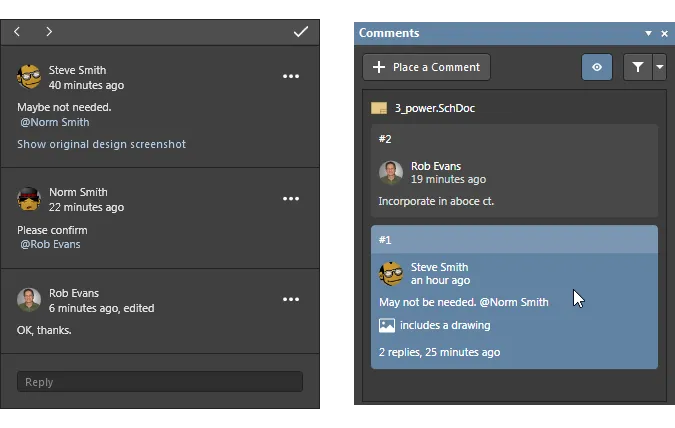The height and width of the screenshot is (428, 675).
Task: Click Norm Smith's avatar in thread
Action: 29,199
